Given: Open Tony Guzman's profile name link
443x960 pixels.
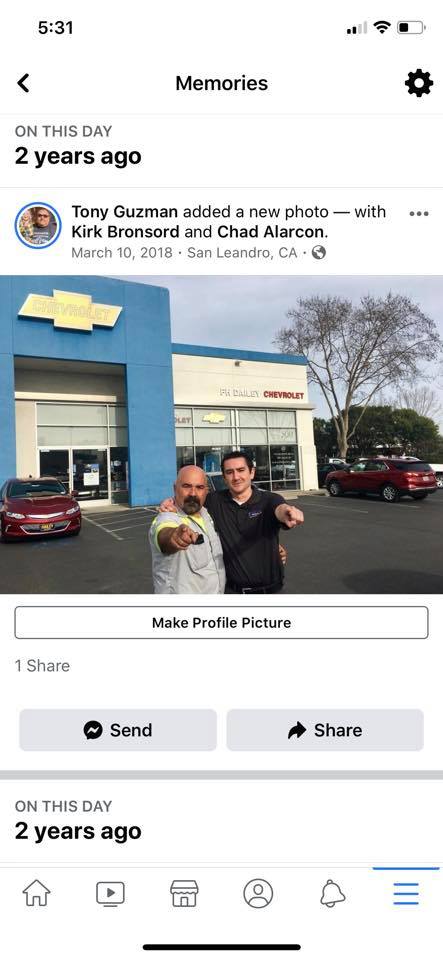Looking at the screenshot, I should [x=125, y=212].
